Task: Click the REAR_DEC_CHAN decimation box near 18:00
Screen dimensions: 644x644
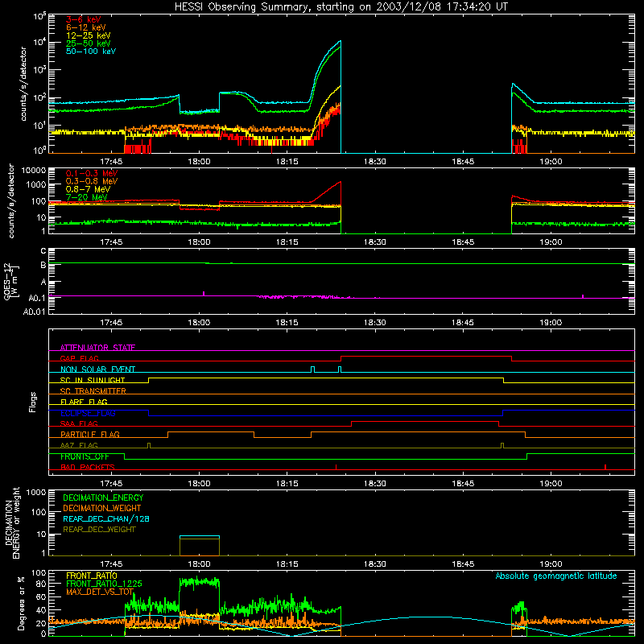Action: pyautogui.click(x=200, y=536)
